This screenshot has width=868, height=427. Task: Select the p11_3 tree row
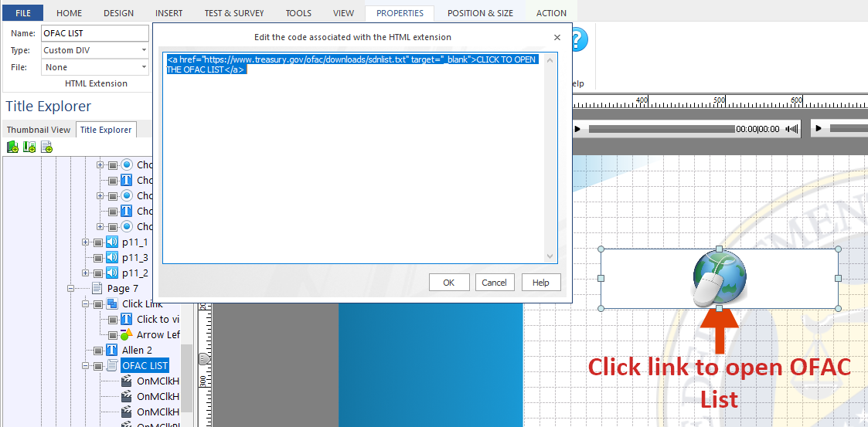click(x=135, y=257)
